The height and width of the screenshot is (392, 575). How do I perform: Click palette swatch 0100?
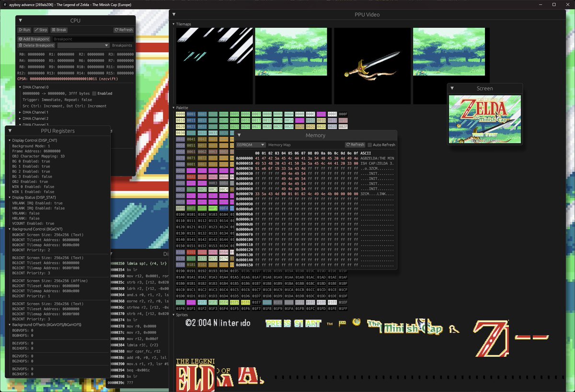(181, 214)
